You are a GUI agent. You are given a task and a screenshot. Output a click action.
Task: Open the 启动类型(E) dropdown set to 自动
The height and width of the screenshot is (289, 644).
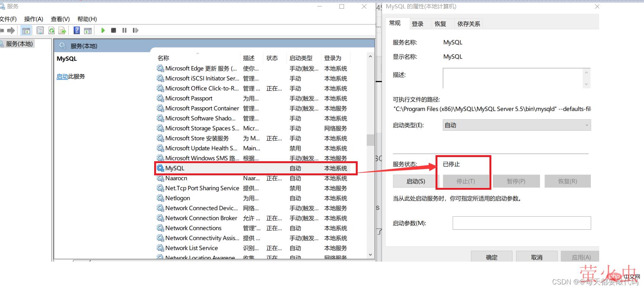point(517,125)
